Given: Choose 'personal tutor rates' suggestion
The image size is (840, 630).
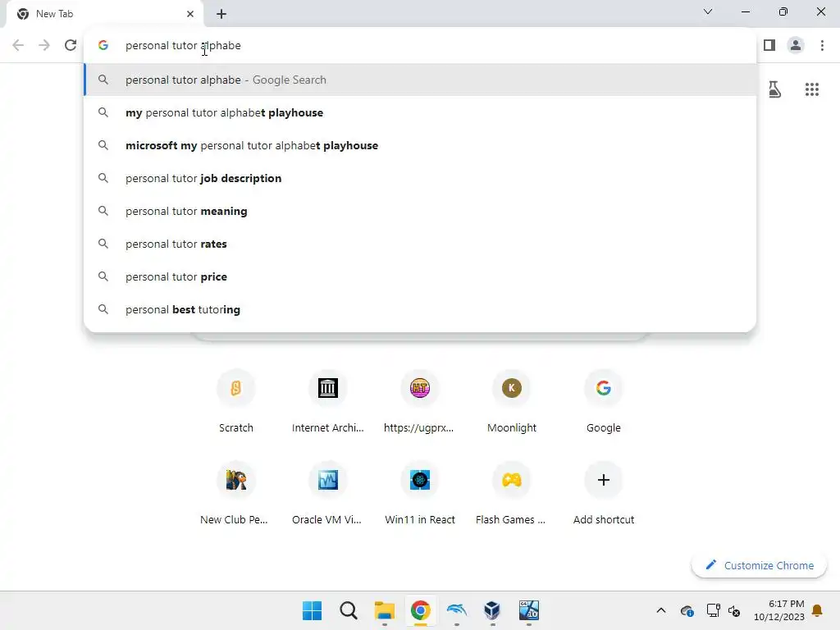Looking at the screenshot, I should pyautogui.click(x=420, y=244).
